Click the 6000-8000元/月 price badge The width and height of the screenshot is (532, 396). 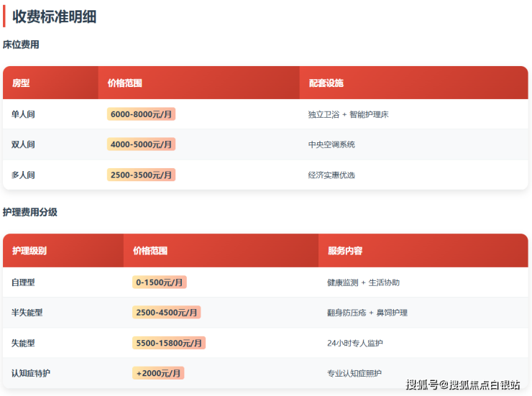click(x=141, y=114)
